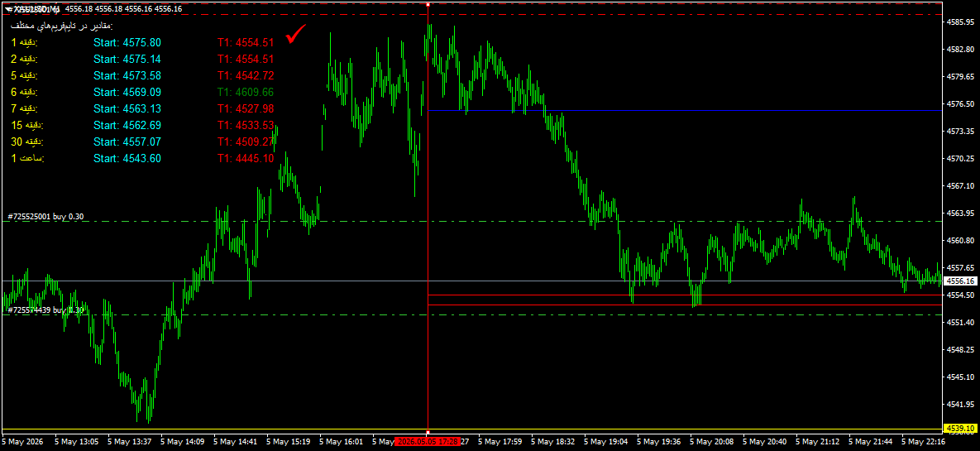Screen dimensions: 980x451
Task: Click the "30 دقیقه" timeframe label
Action: pos(26,142)
